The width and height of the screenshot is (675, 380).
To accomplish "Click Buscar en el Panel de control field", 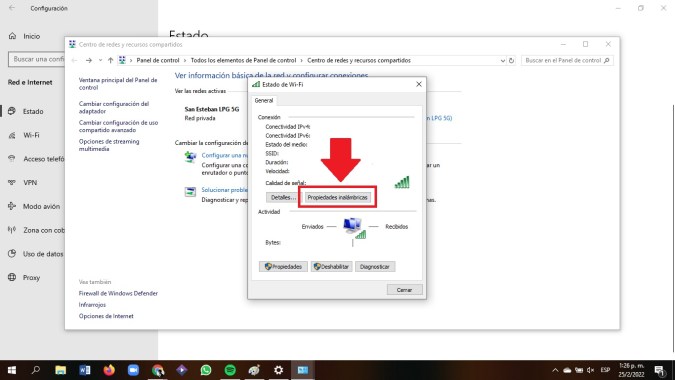I will pos(567,61).
